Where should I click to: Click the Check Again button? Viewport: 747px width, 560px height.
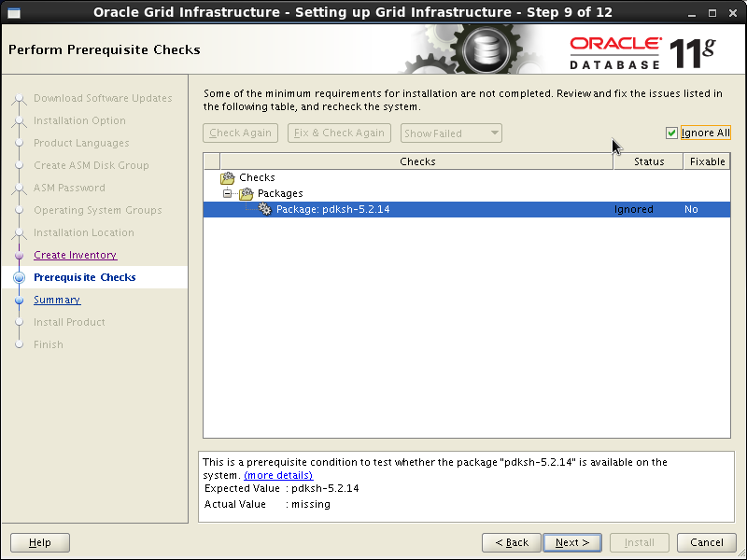point(240,133)
